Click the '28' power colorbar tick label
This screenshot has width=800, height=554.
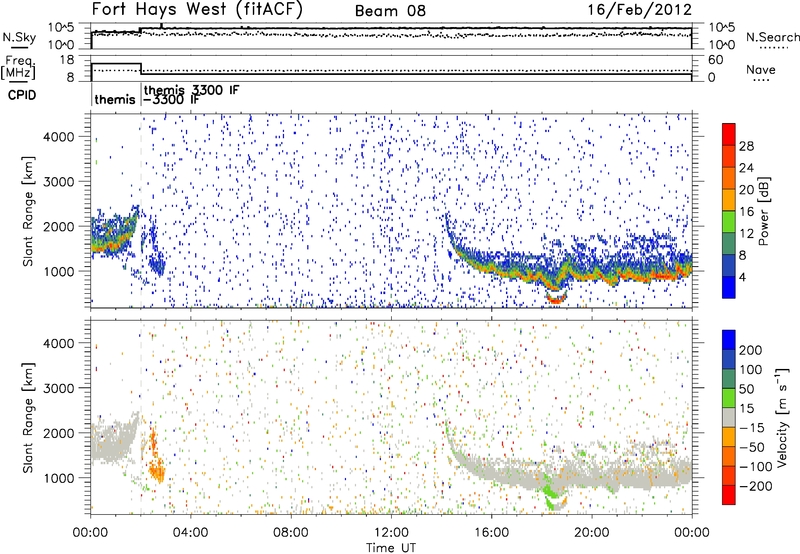pos(746,146)
